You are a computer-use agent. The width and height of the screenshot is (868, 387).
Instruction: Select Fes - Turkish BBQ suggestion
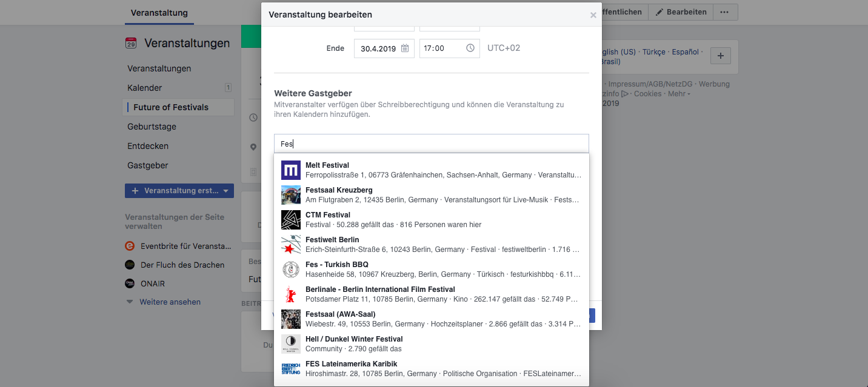pos(432,270)
